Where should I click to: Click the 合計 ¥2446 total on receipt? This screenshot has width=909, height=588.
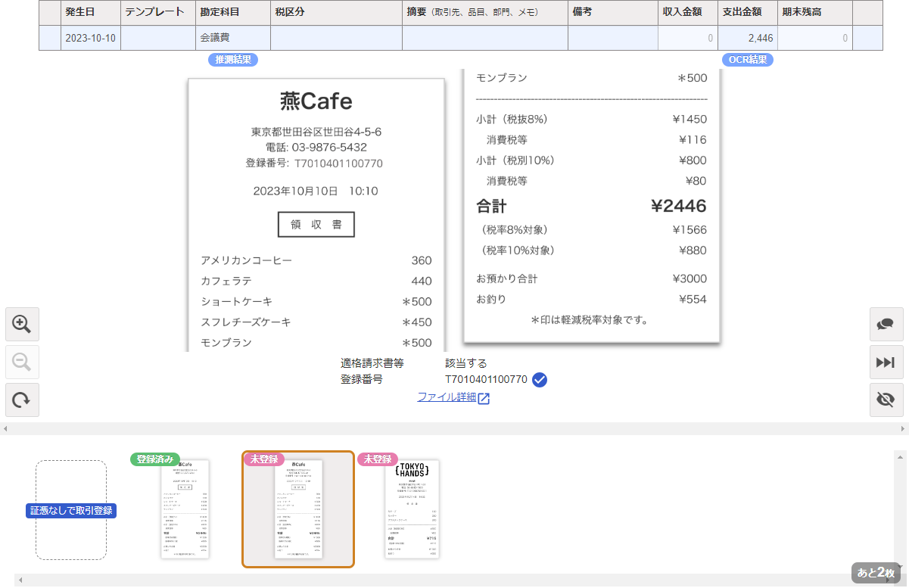click(591, 206)
